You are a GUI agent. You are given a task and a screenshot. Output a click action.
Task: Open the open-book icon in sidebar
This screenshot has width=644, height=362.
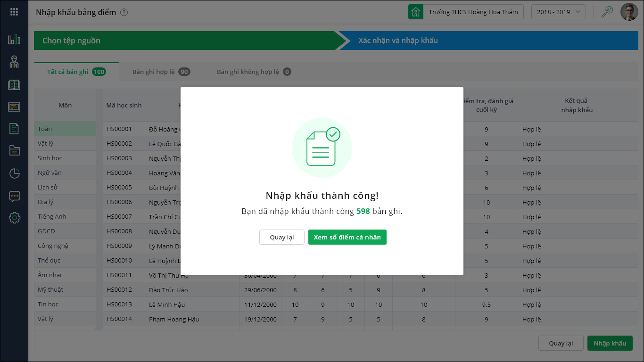click(14, 85)
